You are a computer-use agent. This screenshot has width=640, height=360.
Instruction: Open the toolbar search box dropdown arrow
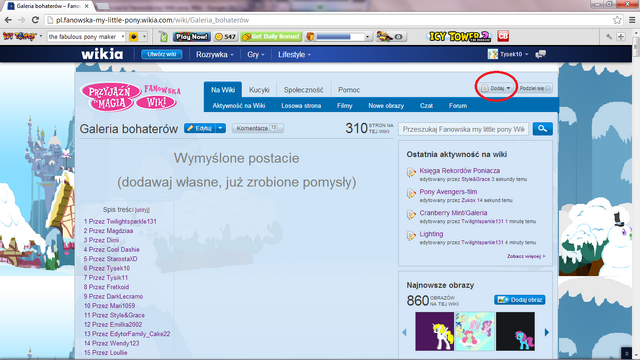(x=122, y=37)
